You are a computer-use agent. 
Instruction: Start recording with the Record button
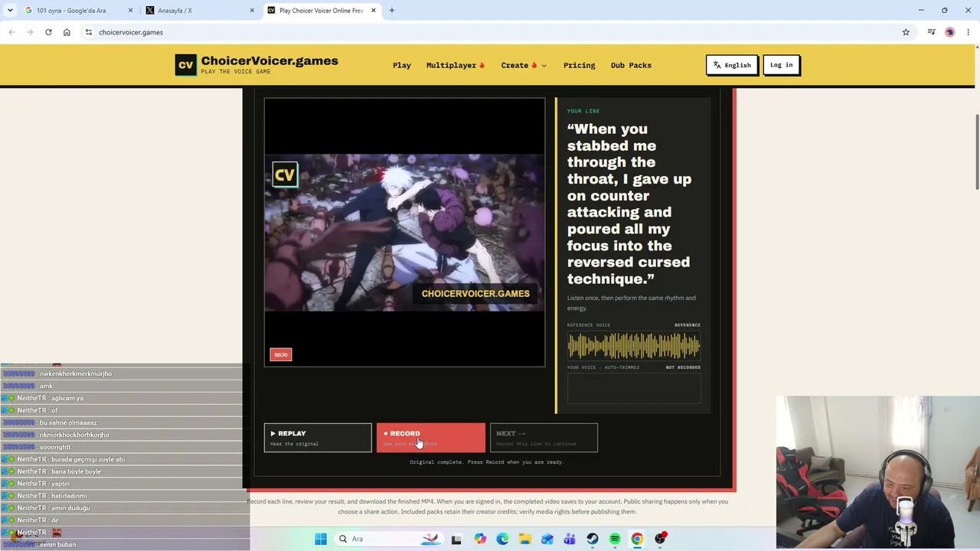click(431, 438)
